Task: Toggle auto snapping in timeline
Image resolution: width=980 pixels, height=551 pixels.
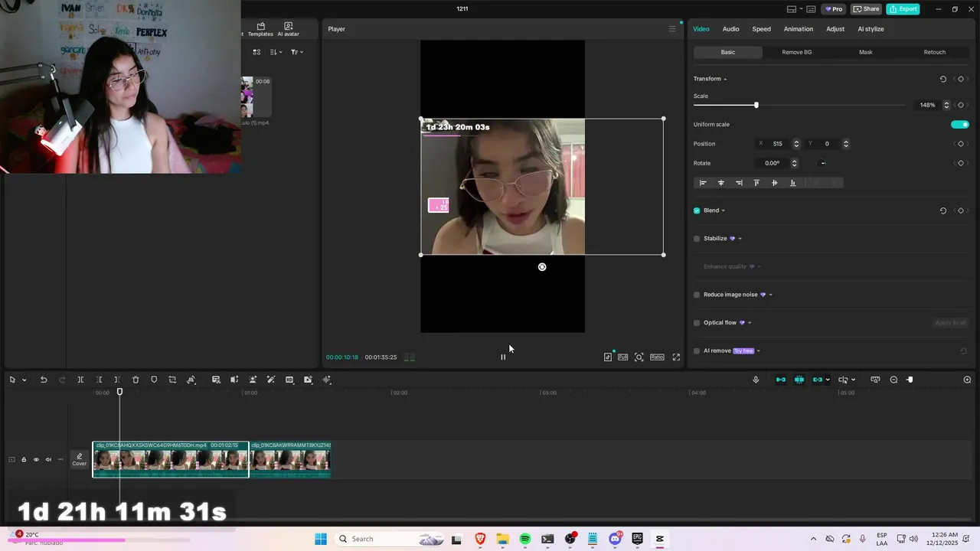Action: click(x=799, y=380)
